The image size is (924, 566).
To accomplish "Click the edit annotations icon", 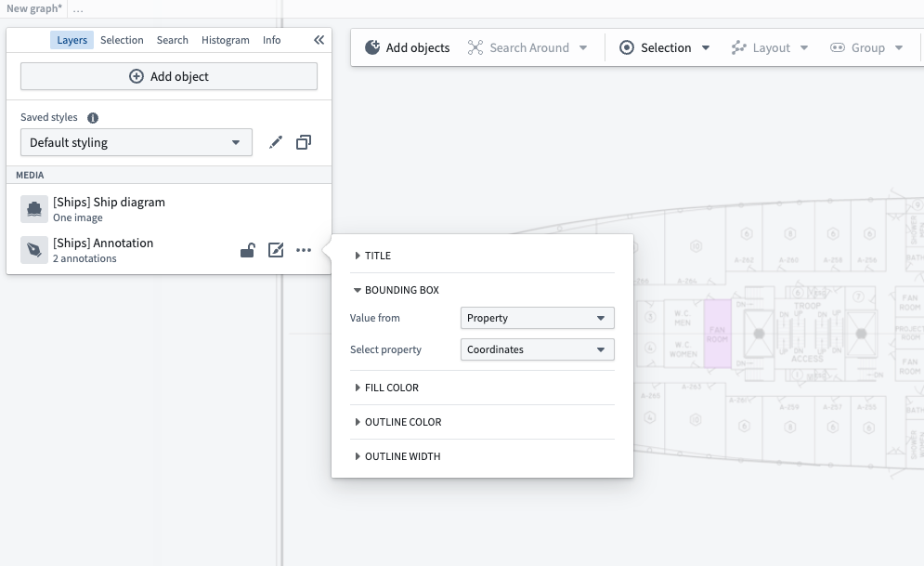I will point(276,250).
